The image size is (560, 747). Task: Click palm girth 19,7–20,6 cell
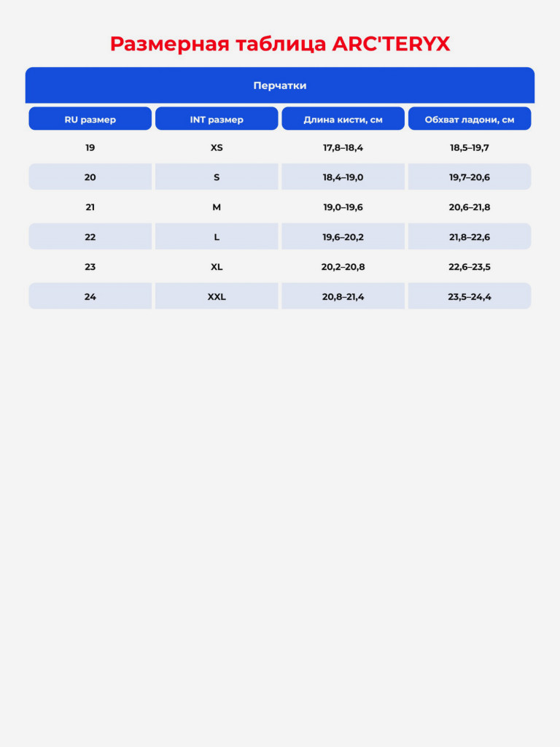pyautogui.click(x=470, y=177)
